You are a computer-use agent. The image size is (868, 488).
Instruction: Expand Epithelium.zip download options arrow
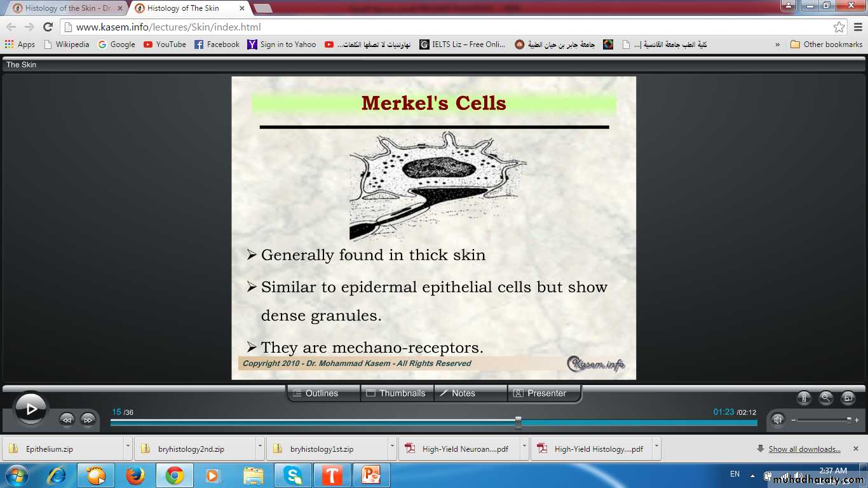(x=128, y=447)
